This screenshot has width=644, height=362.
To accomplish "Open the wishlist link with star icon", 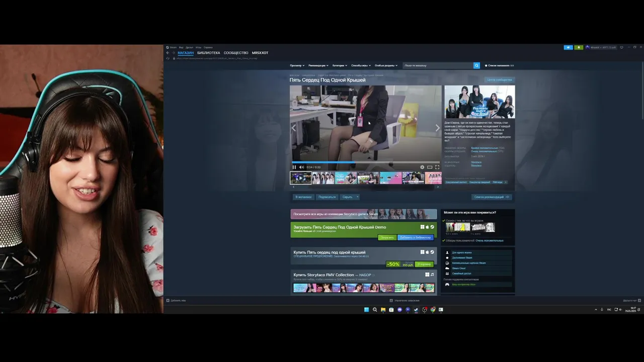I will click(499, 65).
